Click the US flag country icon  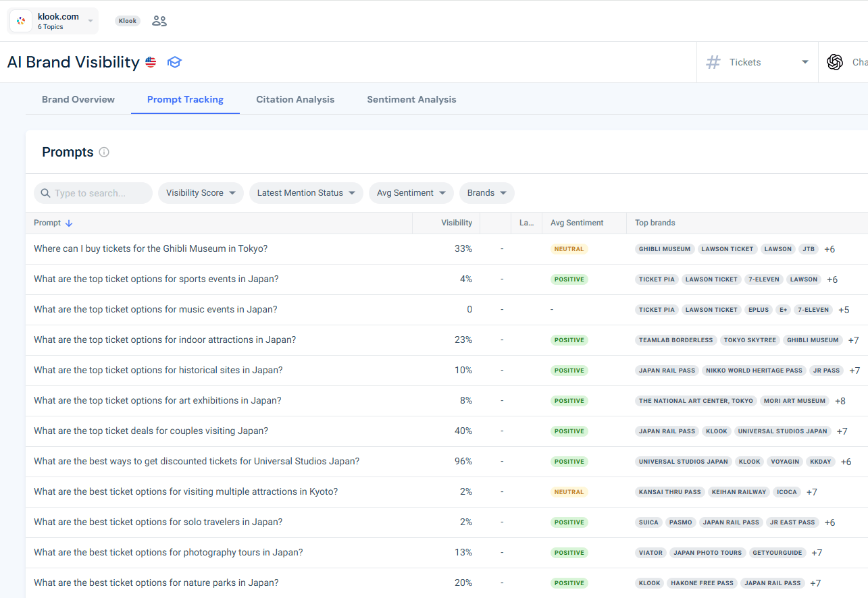151,62
